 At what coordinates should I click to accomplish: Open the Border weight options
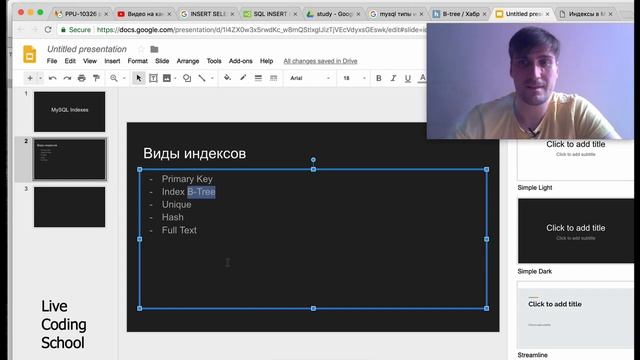pos(258,78)
